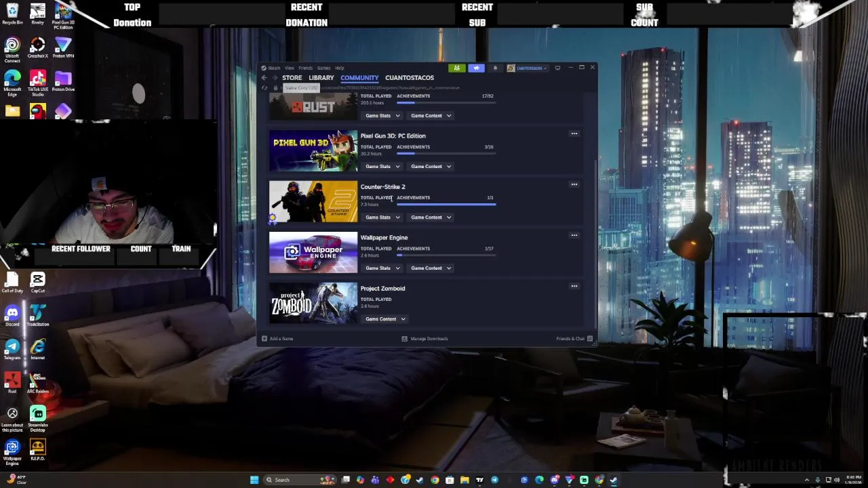Click Manage Downloads link
The image size is (868, 488).
425,338
